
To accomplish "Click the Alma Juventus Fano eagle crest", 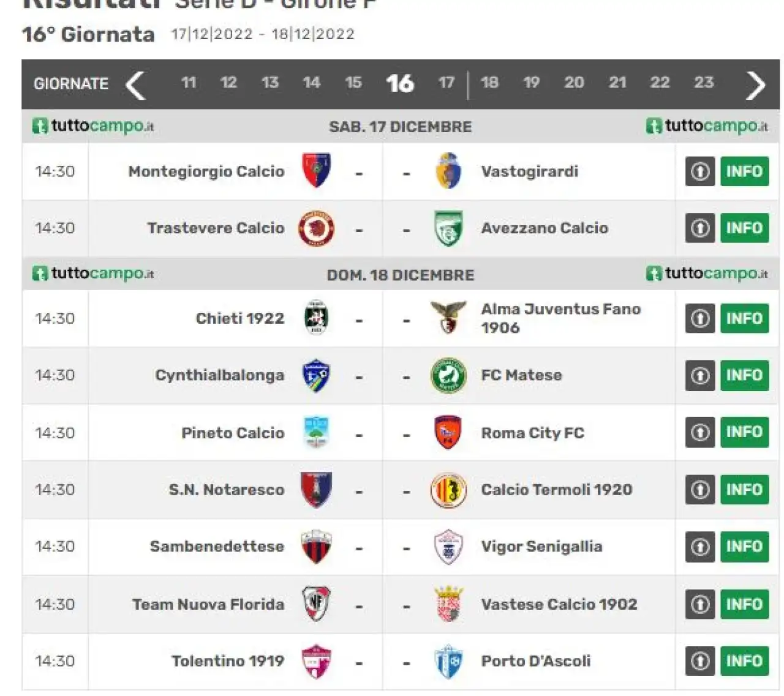I will 448,317.
